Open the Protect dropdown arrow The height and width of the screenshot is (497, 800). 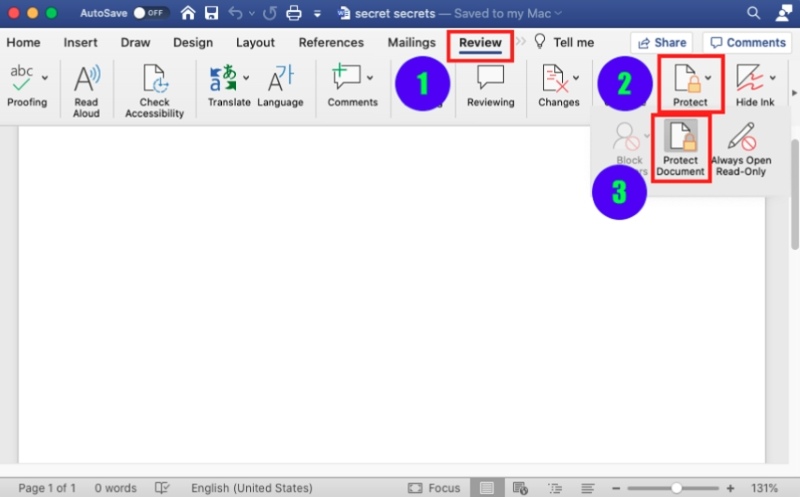coord(708,78)
